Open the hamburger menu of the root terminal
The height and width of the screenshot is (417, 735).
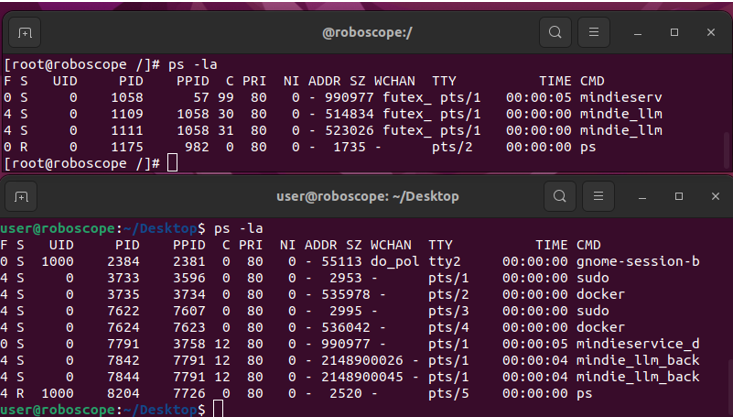pos(595,33)
